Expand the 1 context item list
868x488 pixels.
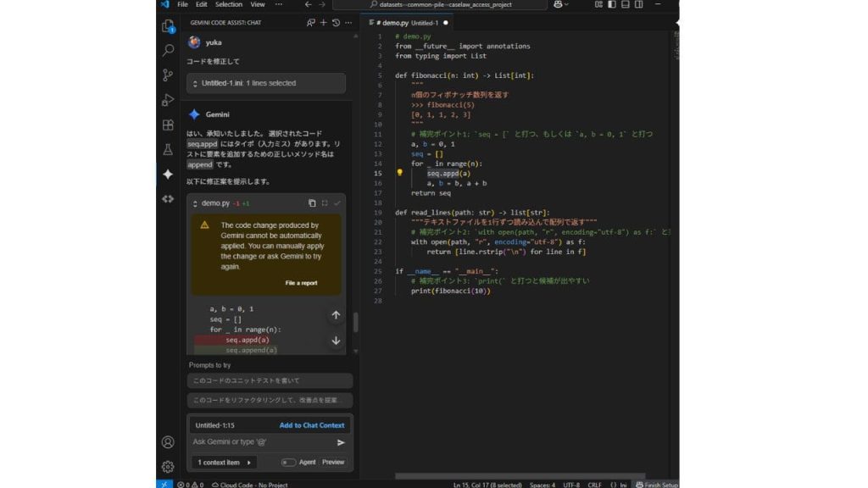pyautogui.click(x=224, y=462)
